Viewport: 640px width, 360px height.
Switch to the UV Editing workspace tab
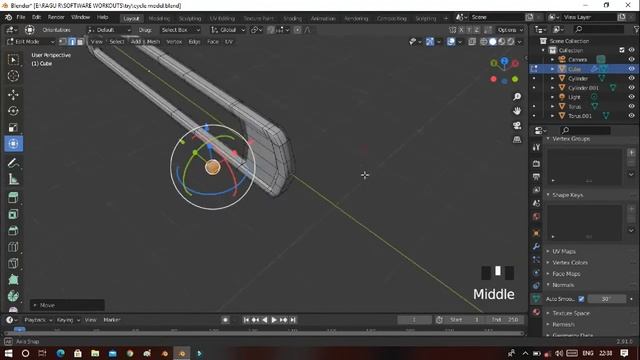pyautogui.click(x=222, y=18)
